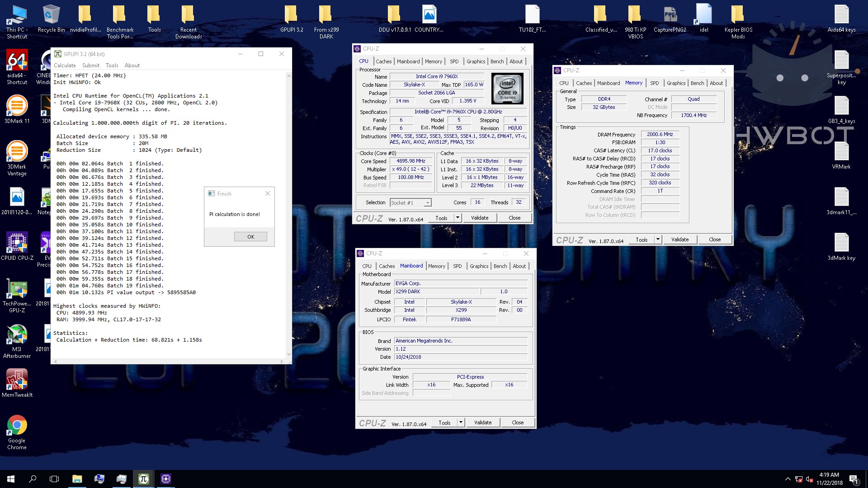This screenshot has height=488, width=868.
Task: Click OK in the Finish dialog
Action: coord(250,237)
